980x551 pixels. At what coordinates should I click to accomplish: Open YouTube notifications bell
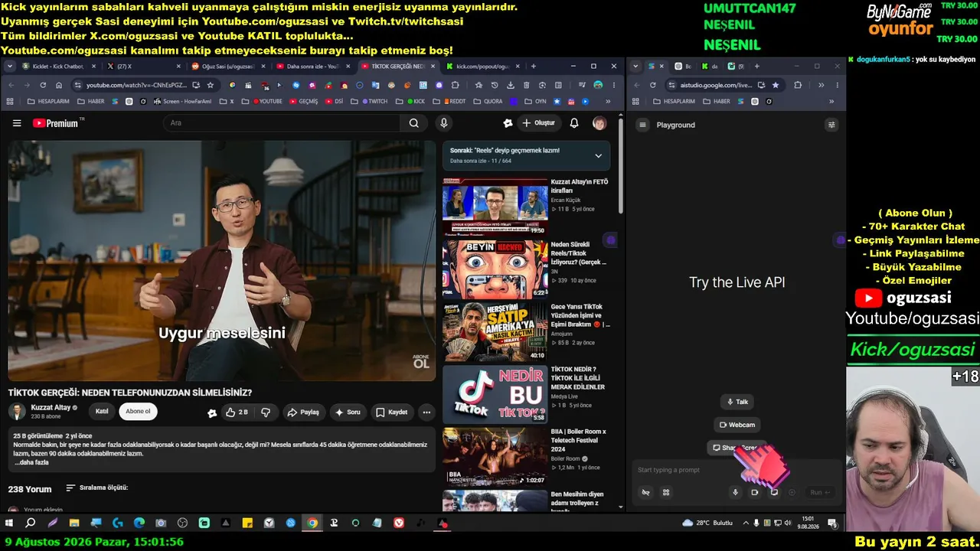(574, 123)
